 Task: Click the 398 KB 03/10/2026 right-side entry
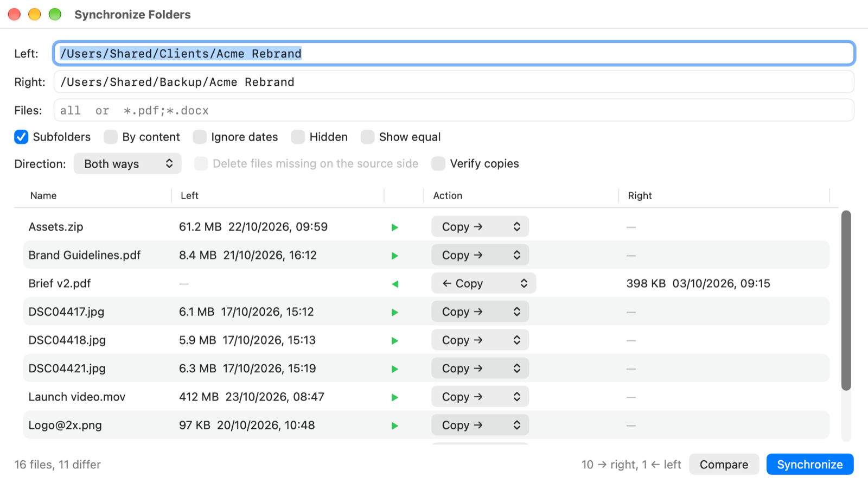point(698,283)
